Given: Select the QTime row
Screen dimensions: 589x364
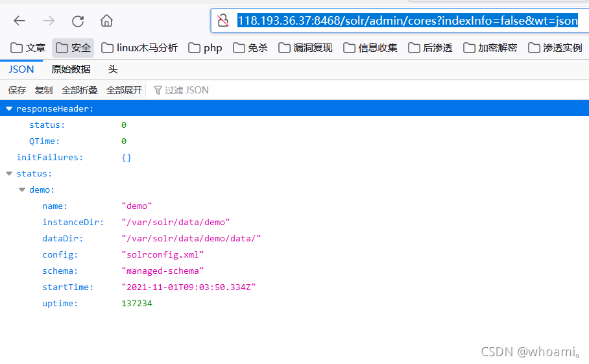Looking at the screenshot, I should pyautogui.click(x=294, y=141).
